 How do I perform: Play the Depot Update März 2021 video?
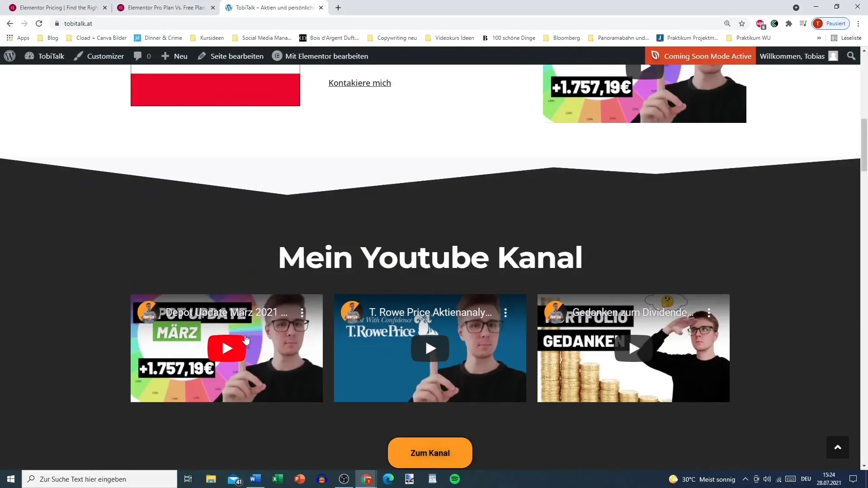(x=226, y=347)
